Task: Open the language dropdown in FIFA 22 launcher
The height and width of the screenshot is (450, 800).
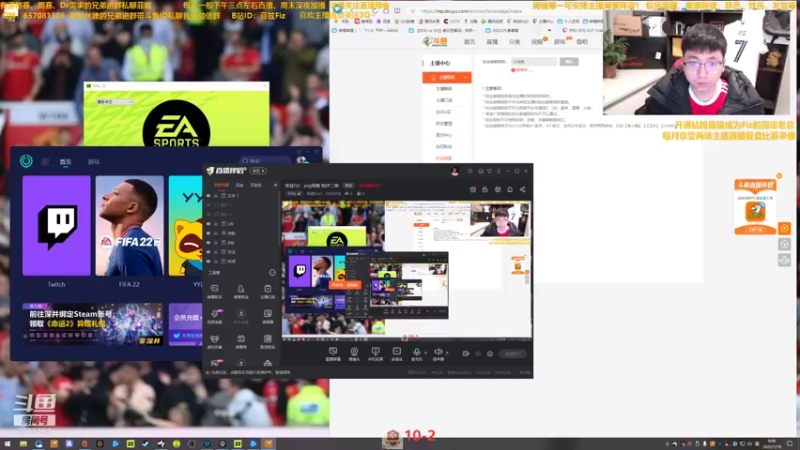Action: tap(115, 102)
